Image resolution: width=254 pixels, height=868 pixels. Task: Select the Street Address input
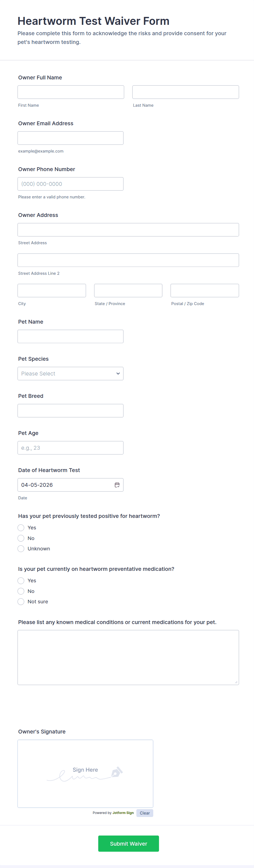[128, 229]
